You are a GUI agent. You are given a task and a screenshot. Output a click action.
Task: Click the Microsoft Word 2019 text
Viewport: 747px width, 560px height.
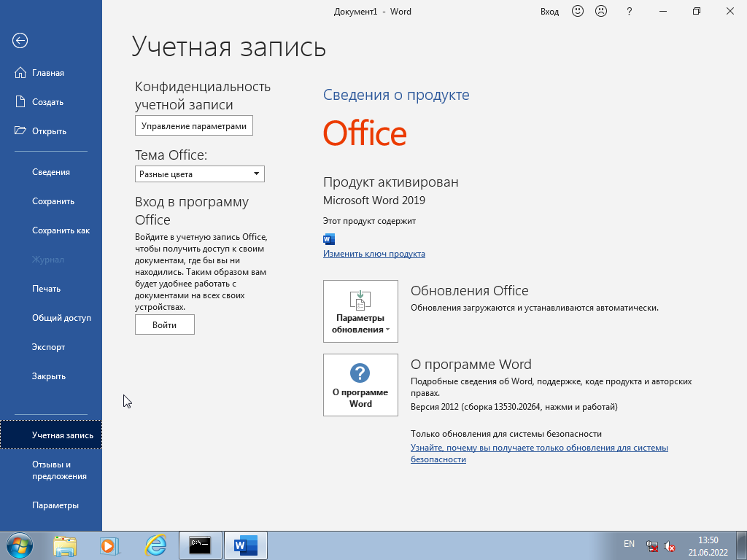374,200
